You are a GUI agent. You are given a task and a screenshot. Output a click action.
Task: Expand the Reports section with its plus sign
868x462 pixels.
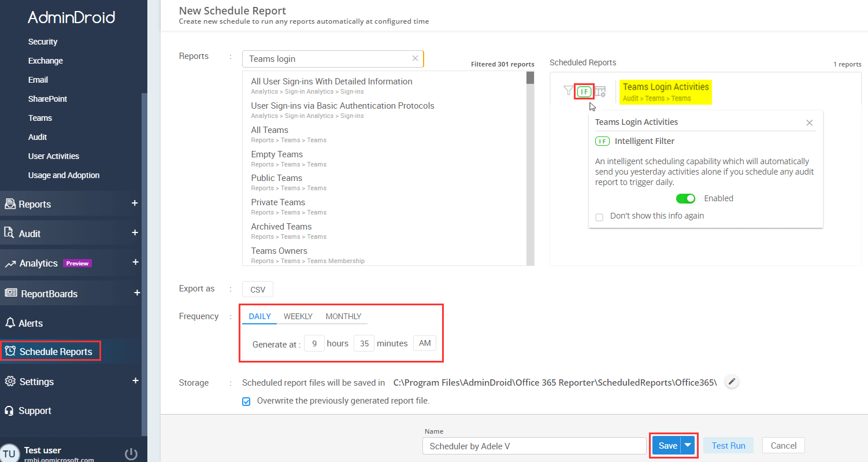click(x=135, y=203)
